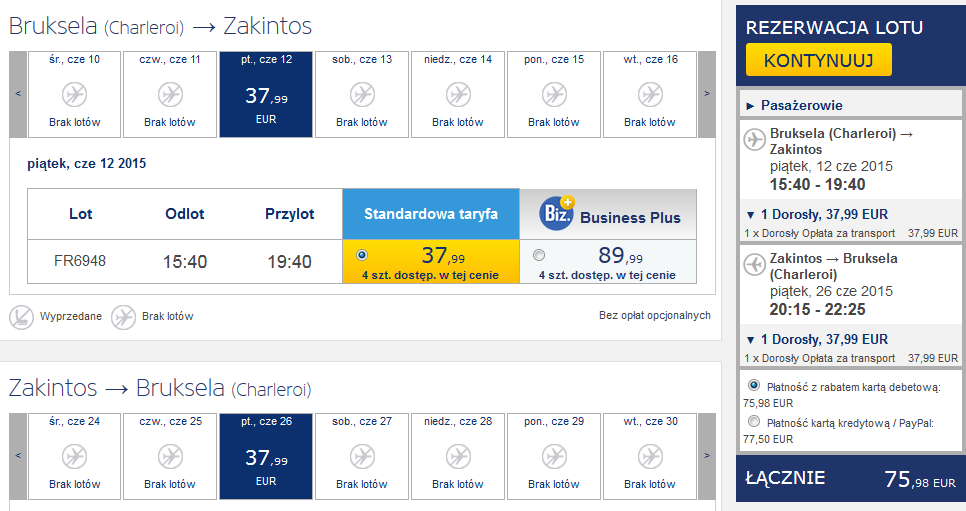
Task: Select the 89,99 Business Plus radio button
Action: coord(539,255)
